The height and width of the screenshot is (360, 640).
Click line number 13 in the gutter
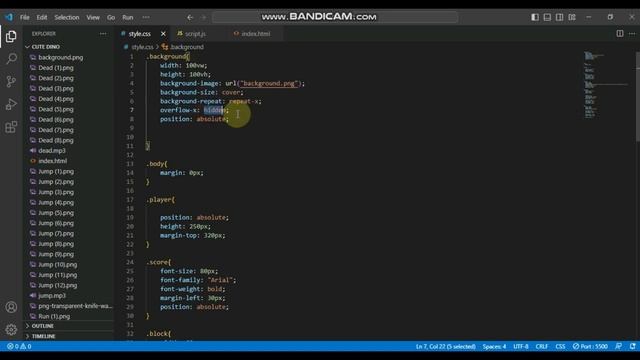[x=130, y=164]
